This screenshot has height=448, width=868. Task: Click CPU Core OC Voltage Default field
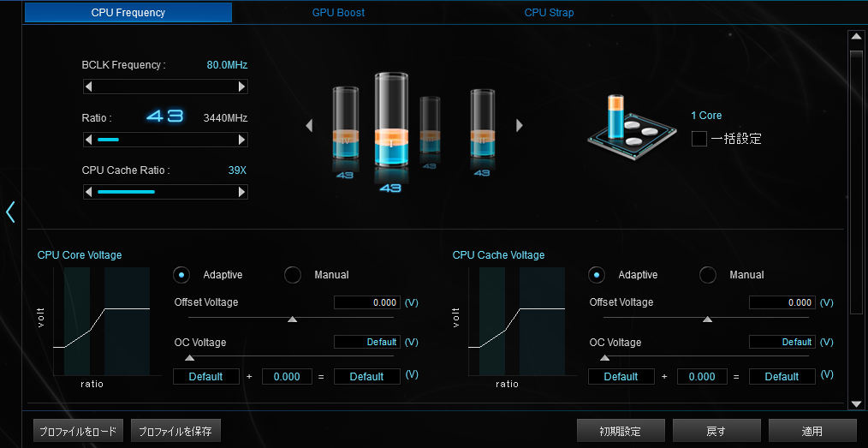click(367, 342)
